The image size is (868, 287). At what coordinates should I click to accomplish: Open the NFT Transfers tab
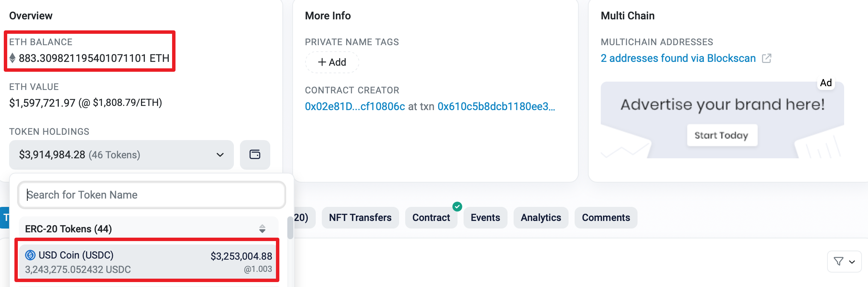(360, 218)
